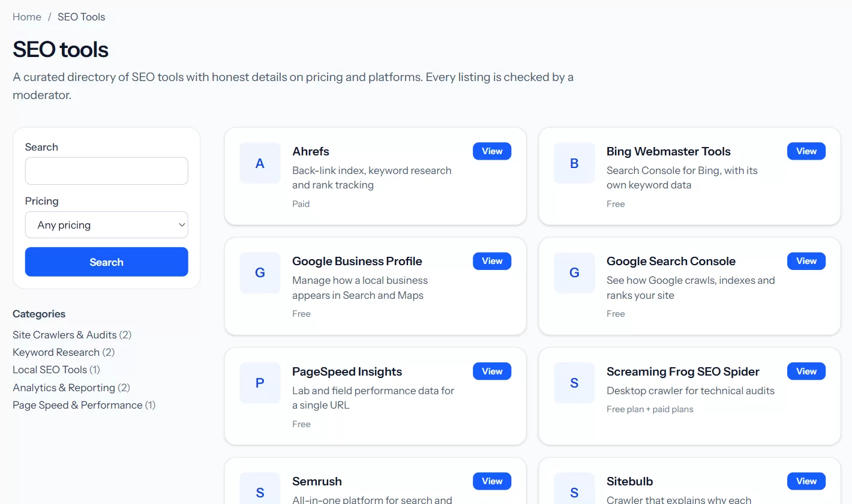Open Analytics & Reporting category
The image size is (852, 504).
tap(64, 388)
